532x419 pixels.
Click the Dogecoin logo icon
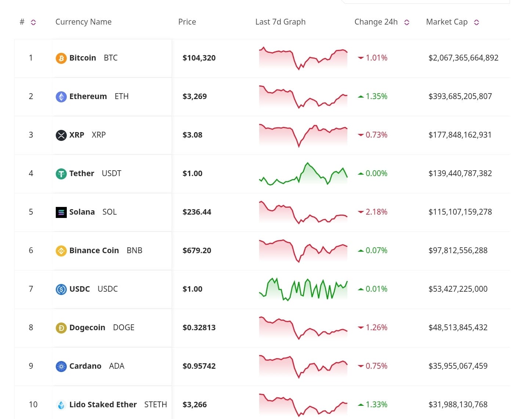coord(61,328)
